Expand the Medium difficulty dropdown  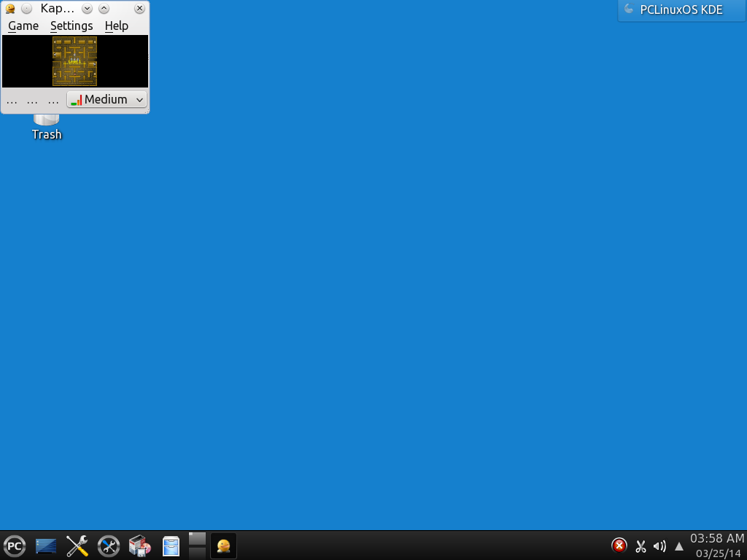tap(107, 99)
